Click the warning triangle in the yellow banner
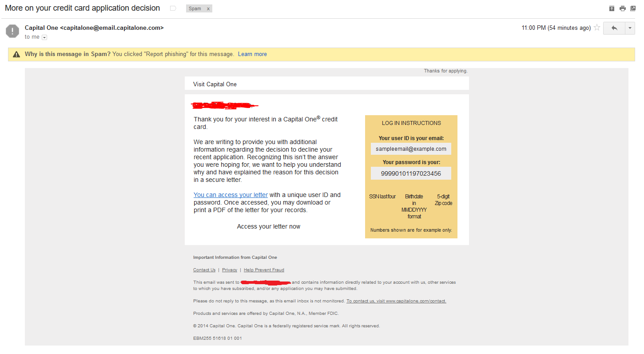 point(16,54)
